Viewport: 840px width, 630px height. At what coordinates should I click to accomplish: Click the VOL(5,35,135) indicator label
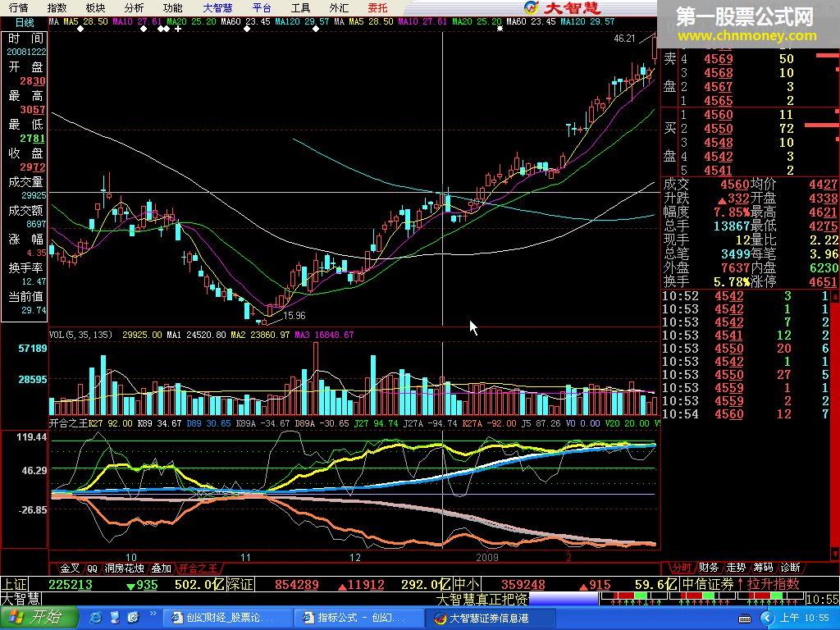pos(81,335)
